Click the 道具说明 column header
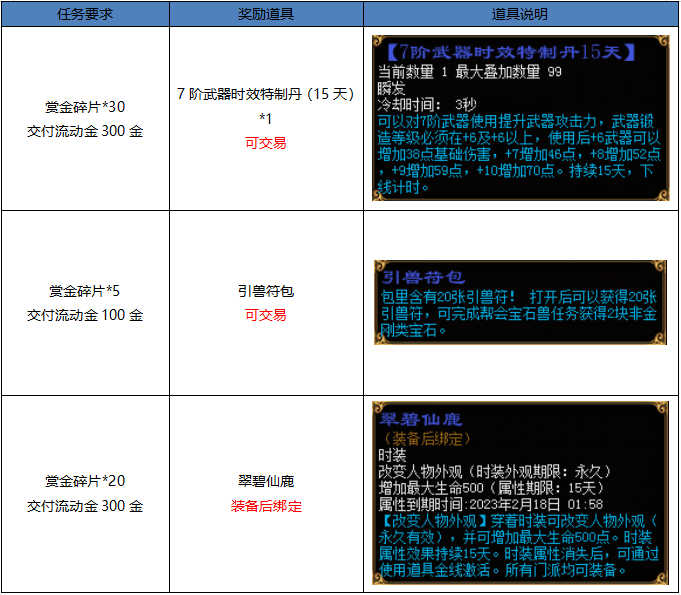 tap(520, 14)
